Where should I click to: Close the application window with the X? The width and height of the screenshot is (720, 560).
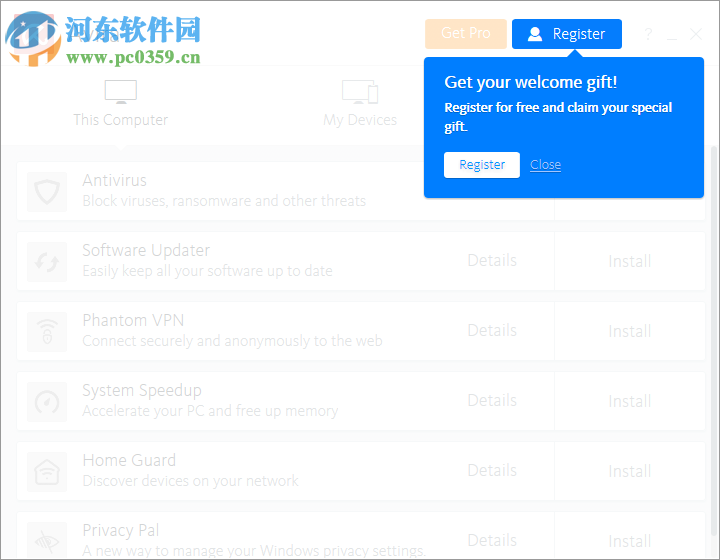click(x=696, y=34)
